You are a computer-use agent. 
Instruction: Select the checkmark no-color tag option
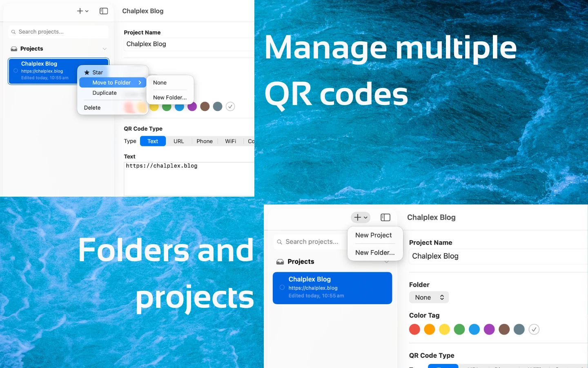534,329
